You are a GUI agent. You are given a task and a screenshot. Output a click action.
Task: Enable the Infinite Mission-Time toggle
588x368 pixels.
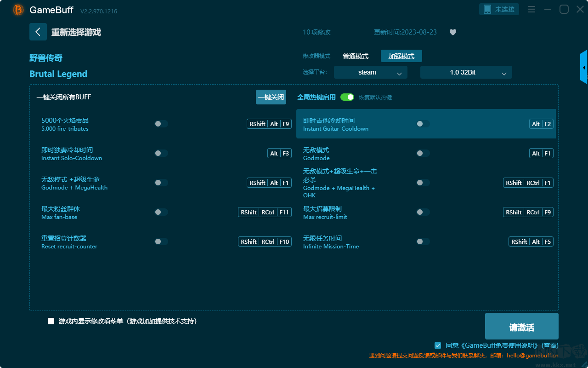click(423, 241)
